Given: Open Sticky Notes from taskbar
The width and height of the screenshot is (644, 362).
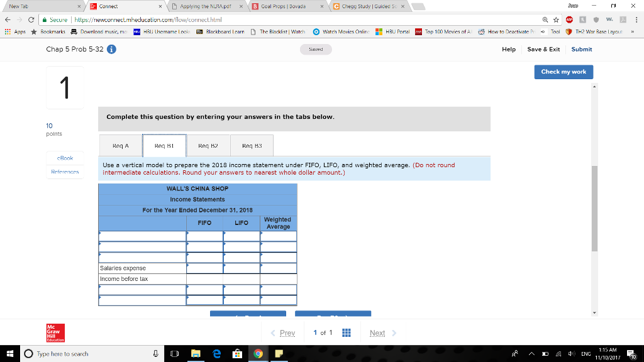Looking at the screenshot, I should [x=279, y=353].
